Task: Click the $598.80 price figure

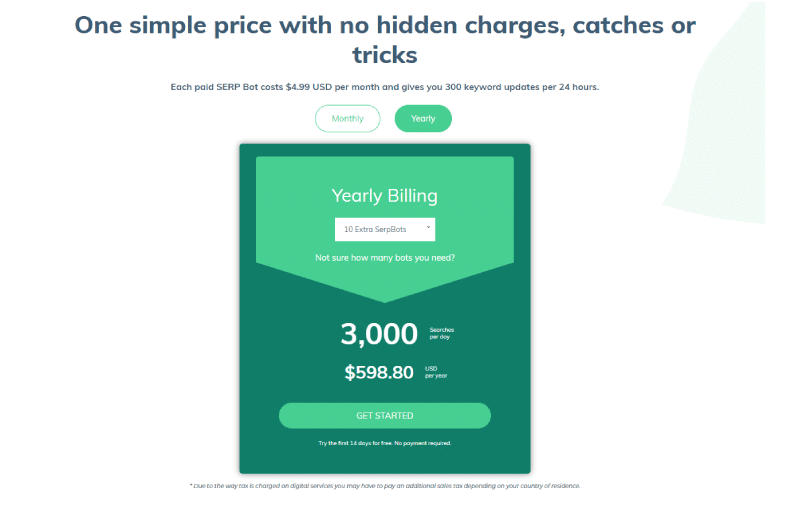Action: click(379, 372)
